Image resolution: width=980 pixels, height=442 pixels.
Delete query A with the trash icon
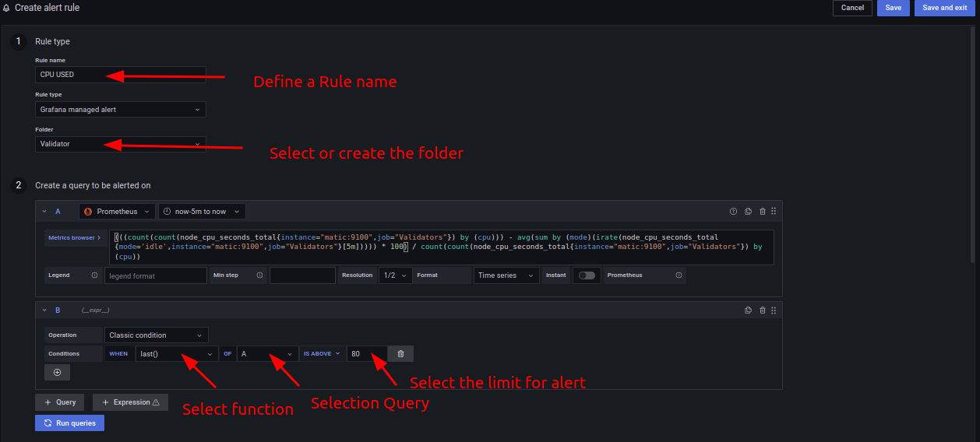pos(762,211)
